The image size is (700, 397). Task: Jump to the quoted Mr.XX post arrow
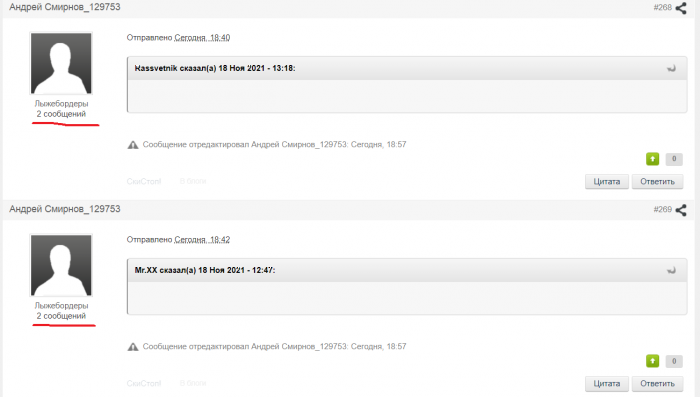coord(671,270)
